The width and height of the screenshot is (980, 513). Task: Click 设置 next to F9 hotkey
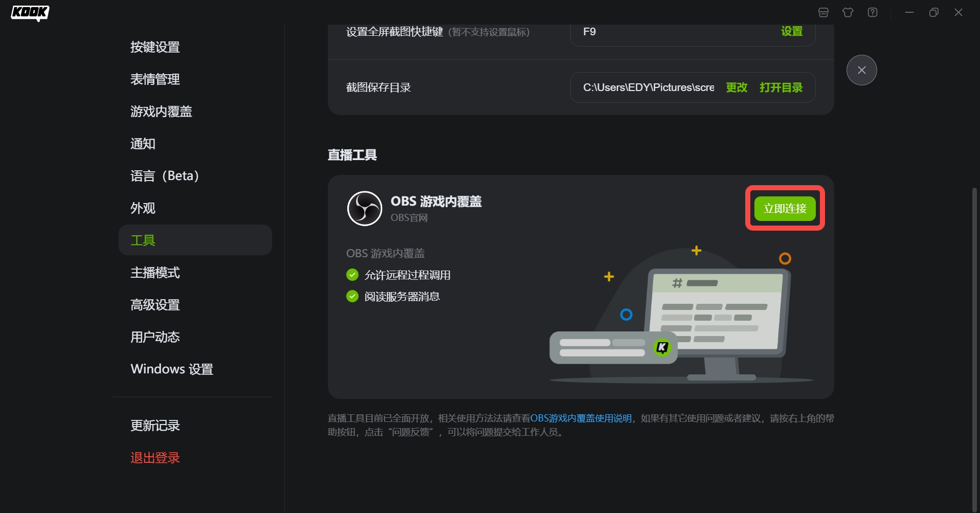coord(792,32)
